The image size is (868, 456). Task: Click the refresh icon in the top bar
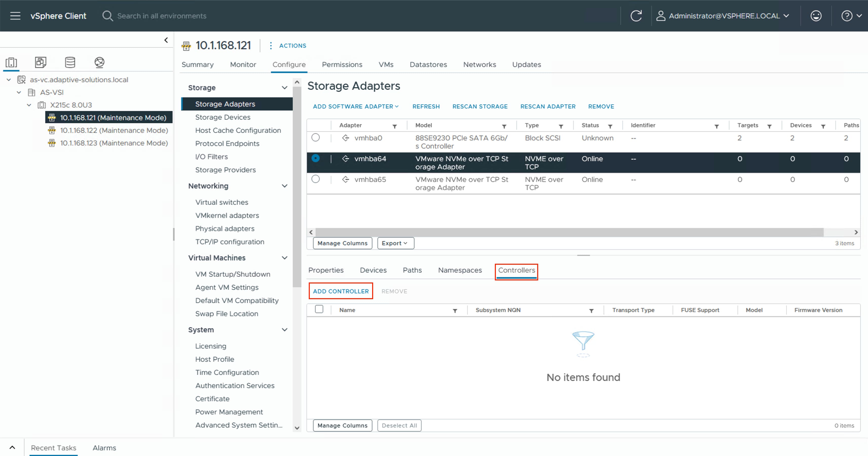coord(636,15)
